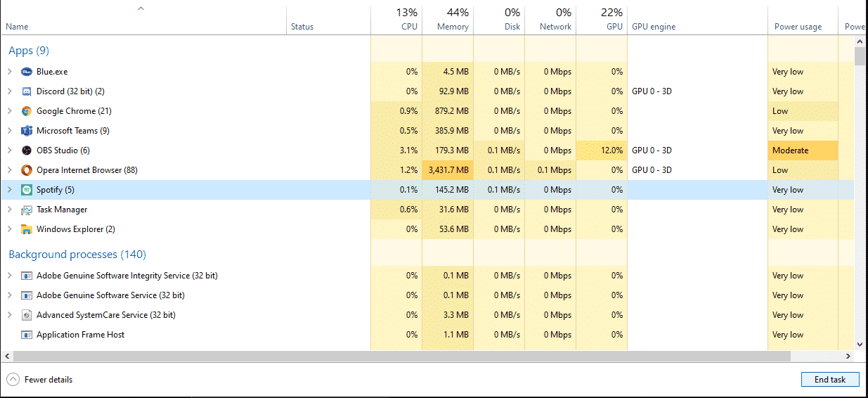Screen dimensions: 868x398
Task: Click the Fewer details link
Action: coord(48,380)
